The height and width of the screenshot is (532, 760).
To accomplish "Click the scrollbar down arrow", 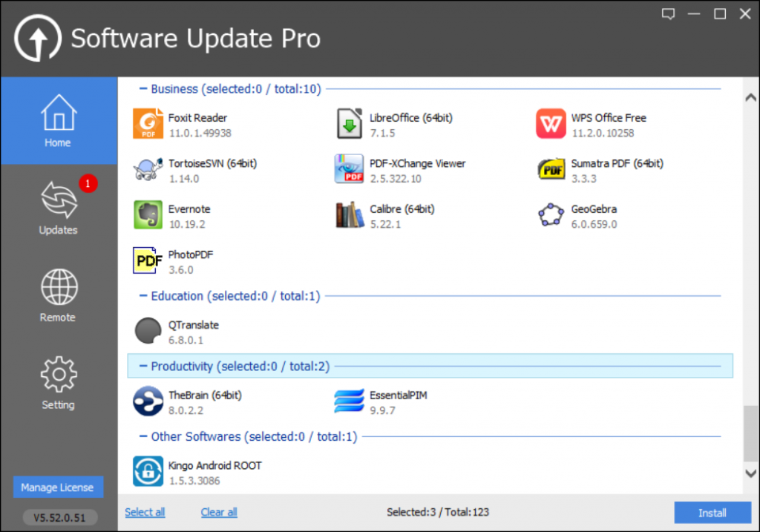I will coord(751,473).
